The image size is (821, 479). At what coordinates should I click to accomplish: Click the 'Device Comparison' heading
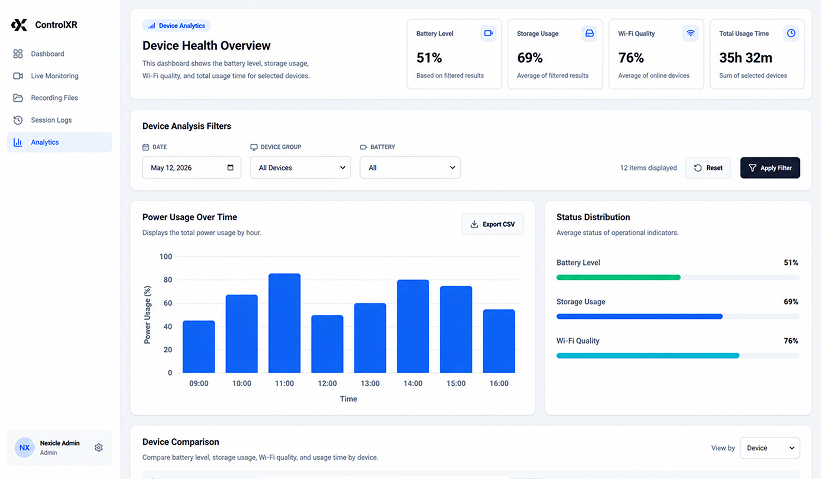[x=181, y=442]
